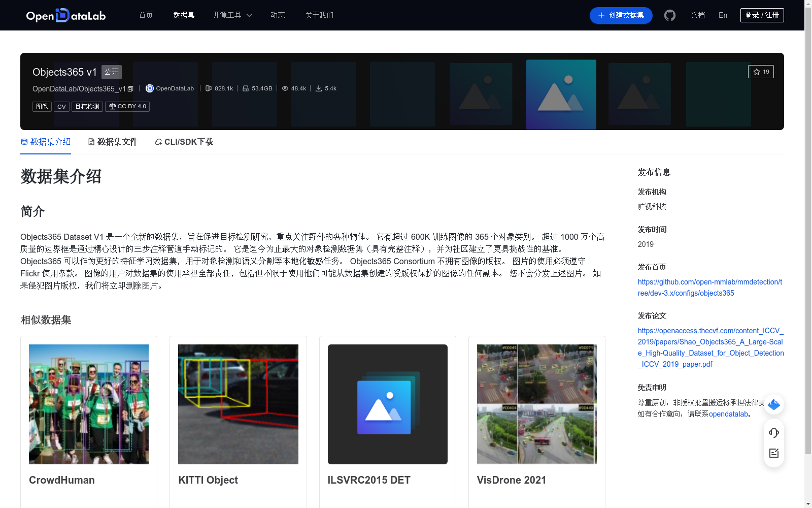Open the ILSVRC2015 DET placeholder thumbnail

coord(388,404)
